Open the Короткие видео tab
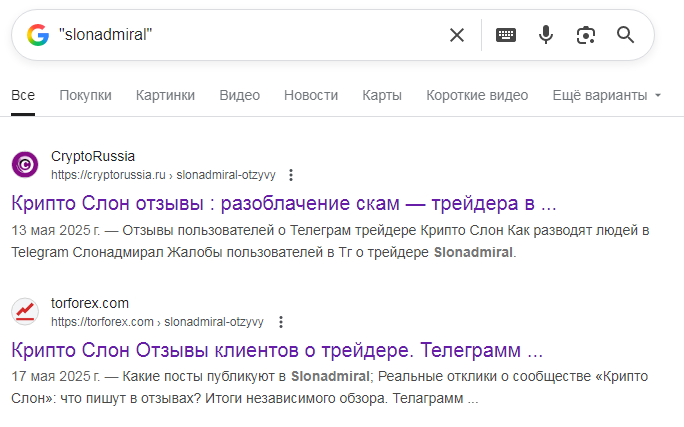Viewport: 684px width, 427px height. (x=477, y=95)
